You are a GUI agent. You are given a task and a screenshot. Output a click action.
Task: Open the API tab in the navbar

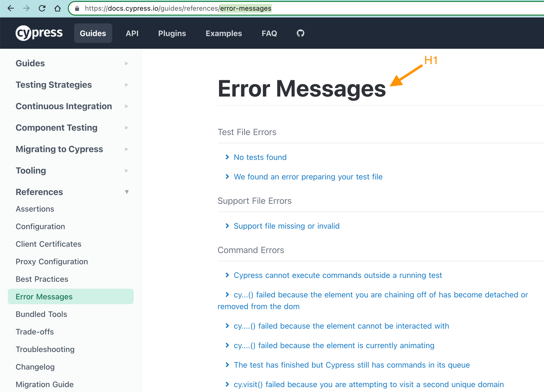[x=132, y=33]
